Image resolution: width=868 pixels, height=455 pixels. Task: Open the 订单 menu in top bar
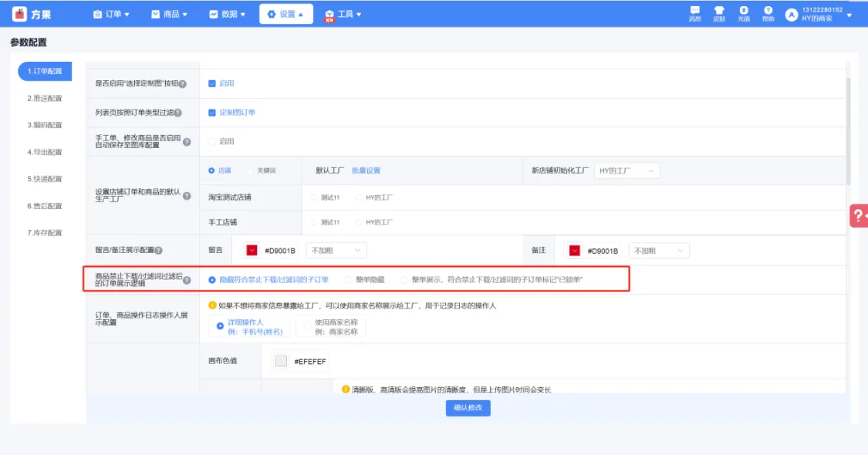(x=111, y=14)
